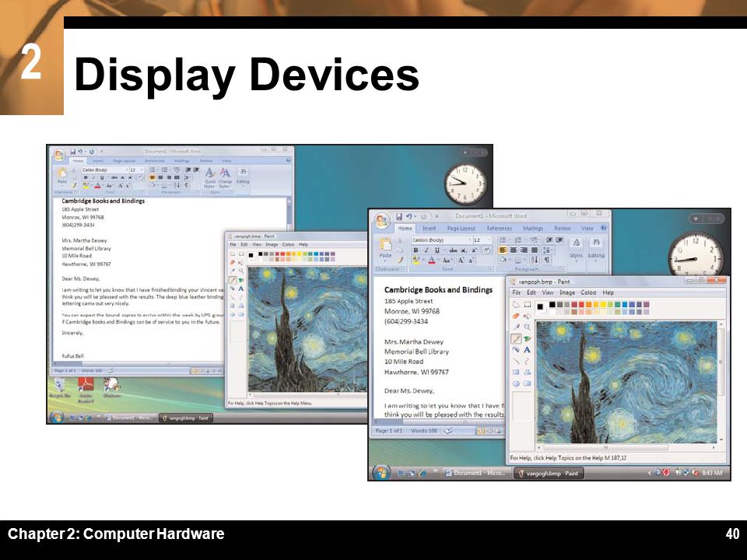This screenshot has width=747, height=560.
Task: Select the Airbrush tool in right screenshot's Paint
Action: click(516, 349)
